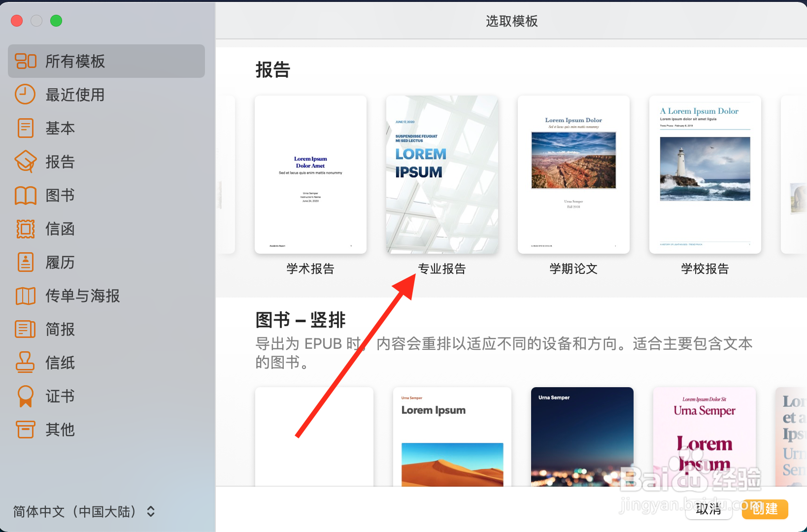807x532 pixels.
Task: Click the 创建 button to create document
Action: point(764,509)
